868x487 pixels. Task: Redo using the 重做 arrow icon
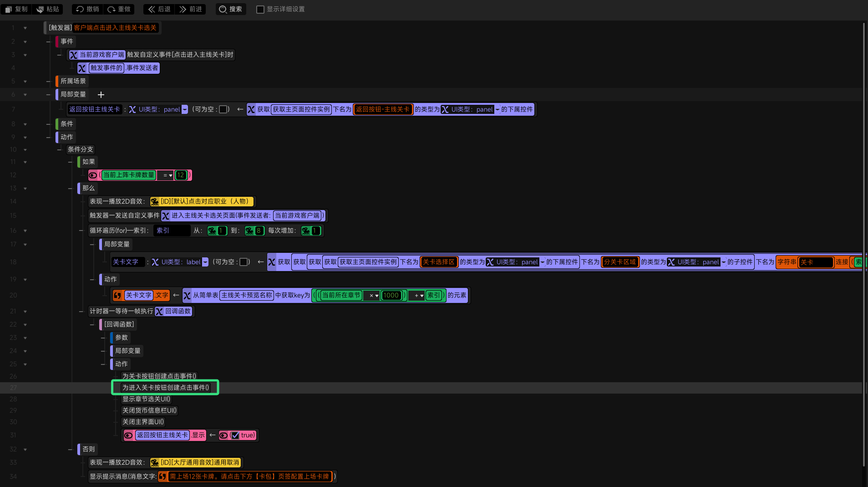[x=112, y=9]
